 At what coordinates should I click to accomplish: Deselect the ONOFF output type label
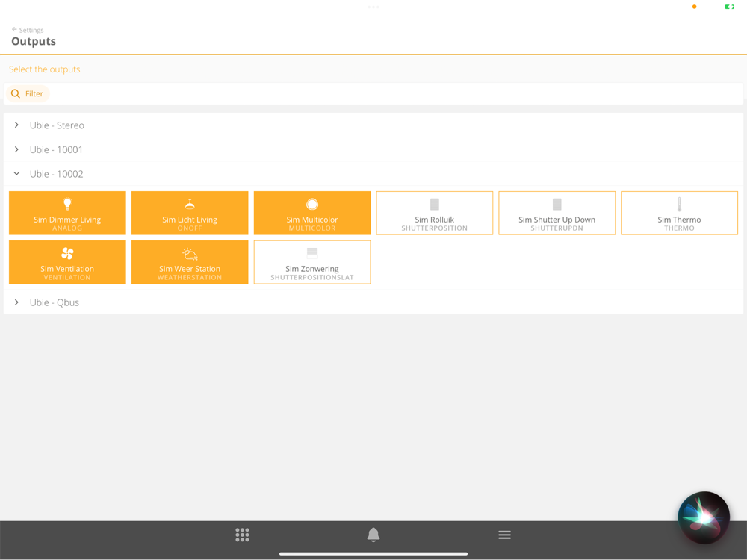click(x=190, y=228)
